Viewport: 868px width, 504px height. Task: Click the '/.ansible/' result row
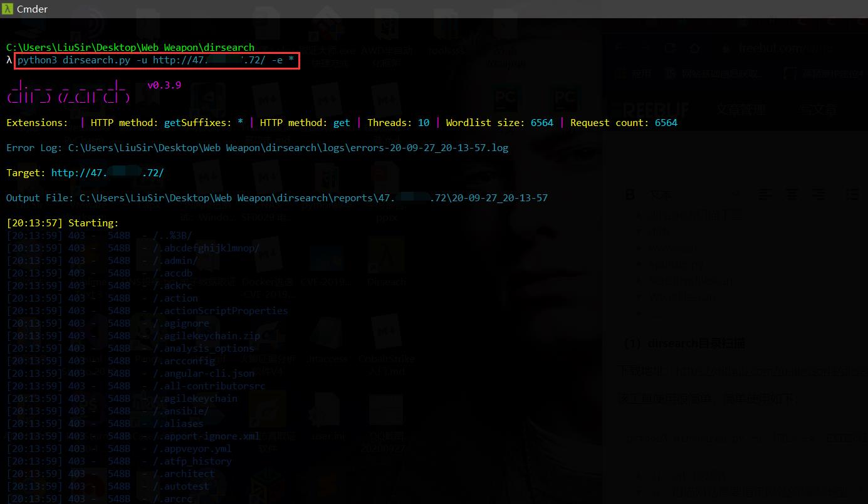click(108, 411)
